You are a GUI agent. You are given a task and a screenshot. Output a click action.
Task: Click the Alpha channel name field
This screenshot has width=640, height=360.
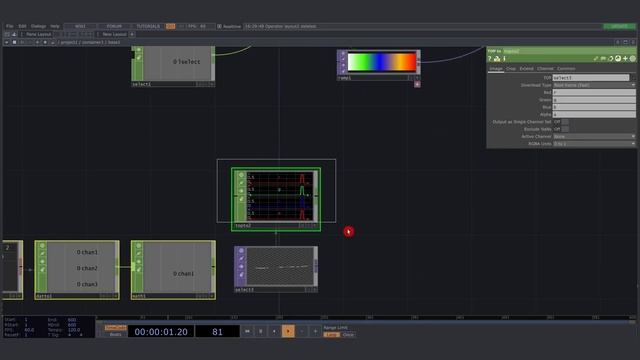pos(594,114)
